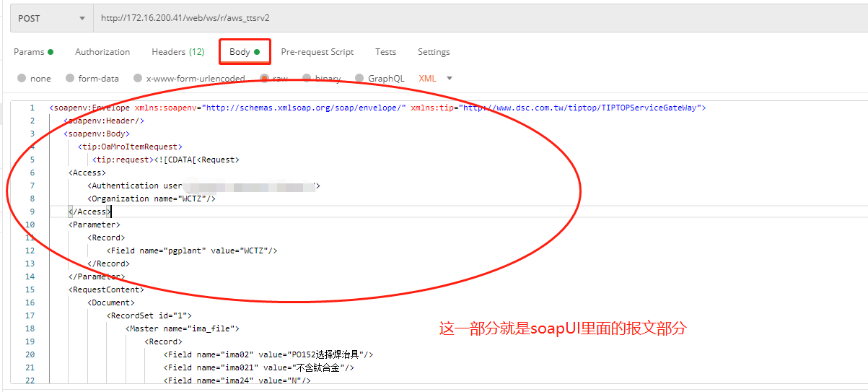Click the RequestContent tag line
The image size is (868, 392).
106,289
